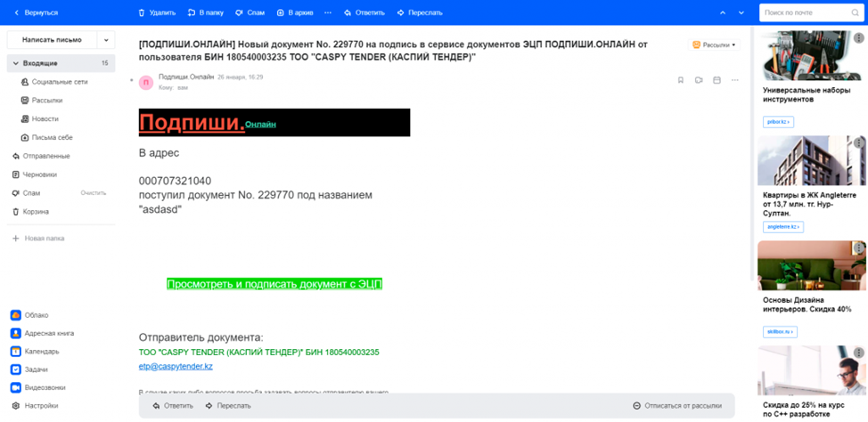Open the message options ellipsis in the header
The width and height of the screenshot is (868, 422).
(x=734, y=80)
